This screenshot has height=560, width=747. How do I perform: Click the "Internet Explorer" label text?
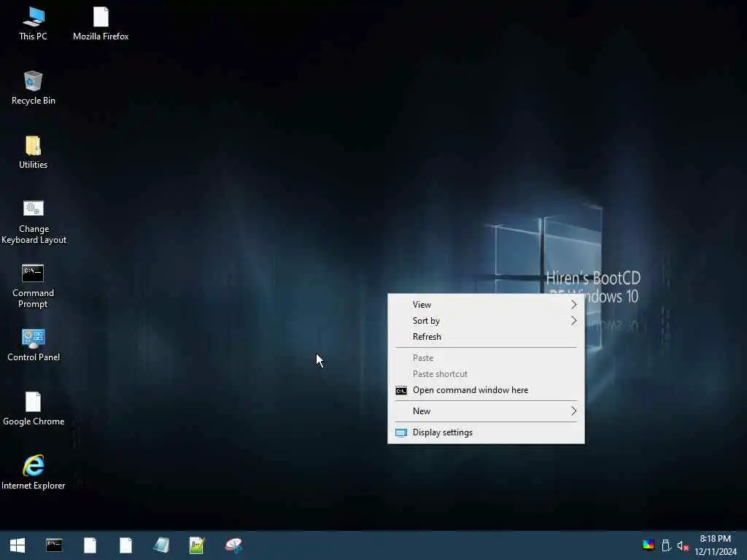[x=34, y=486]
